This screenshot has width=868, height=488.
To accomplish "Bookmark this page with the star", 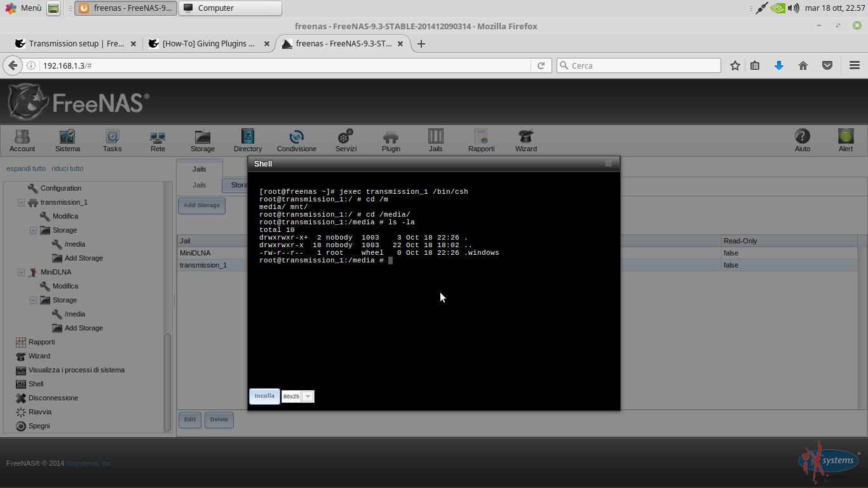I will tap(735, 65).
